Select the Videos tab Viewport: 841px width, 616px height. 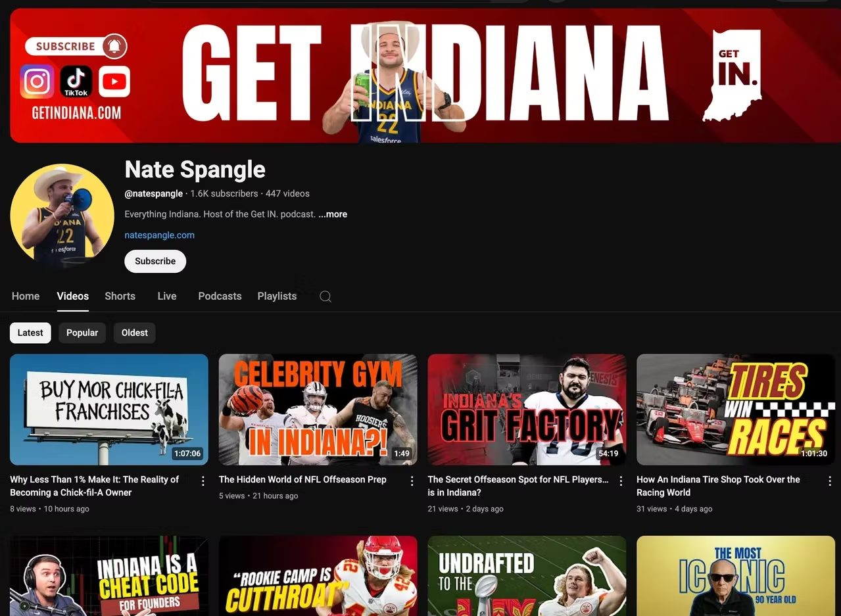pos(73,296)
